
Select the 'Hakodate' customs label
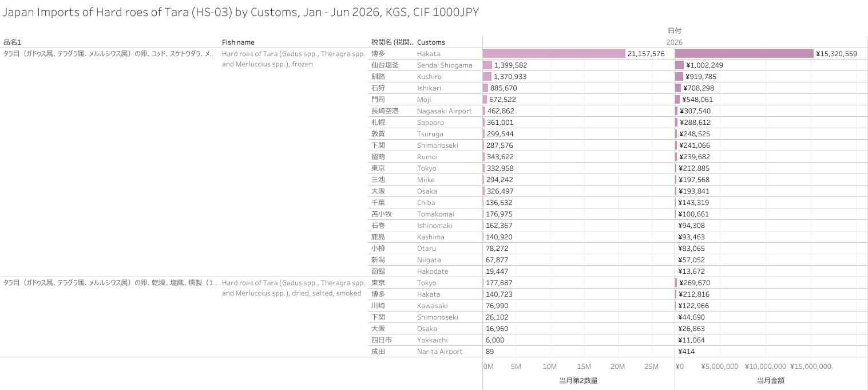tap(433, 271)
